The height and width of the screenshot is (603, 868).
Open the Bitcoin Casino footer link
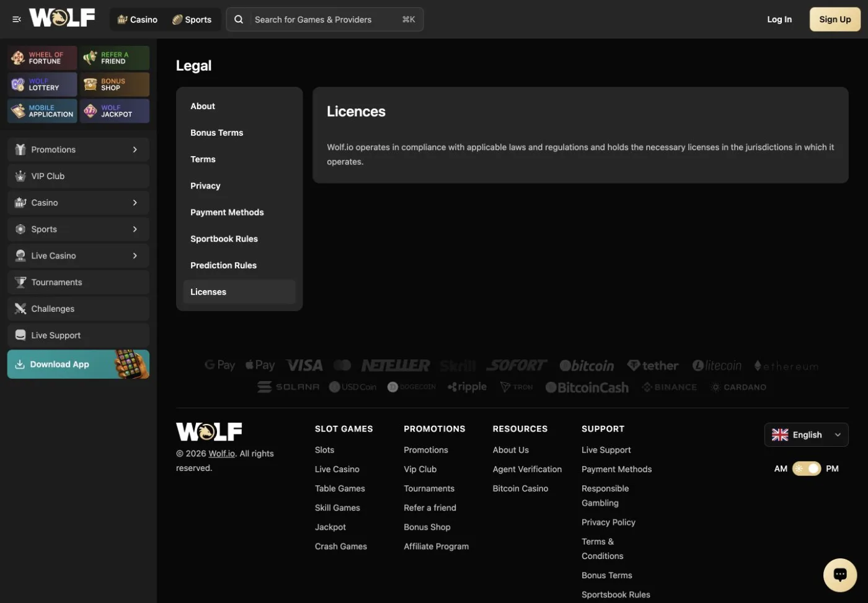click(520, 488)
